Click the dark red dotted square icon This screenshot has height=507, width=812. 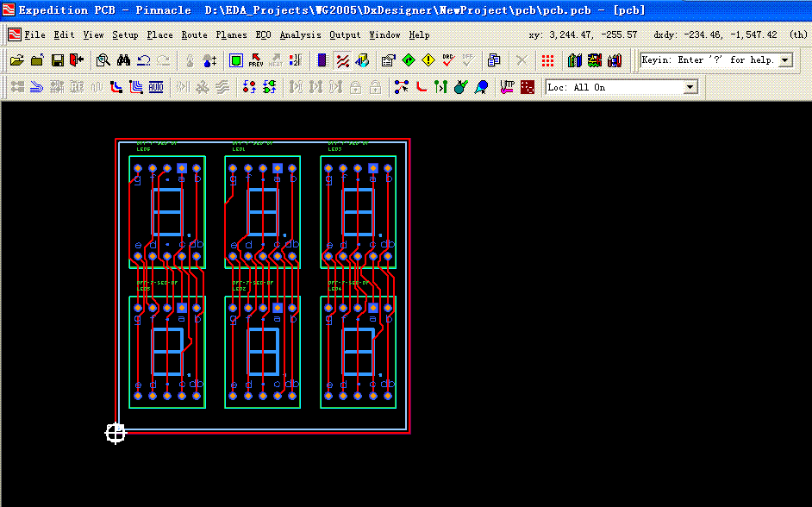[x=528, y=87]
